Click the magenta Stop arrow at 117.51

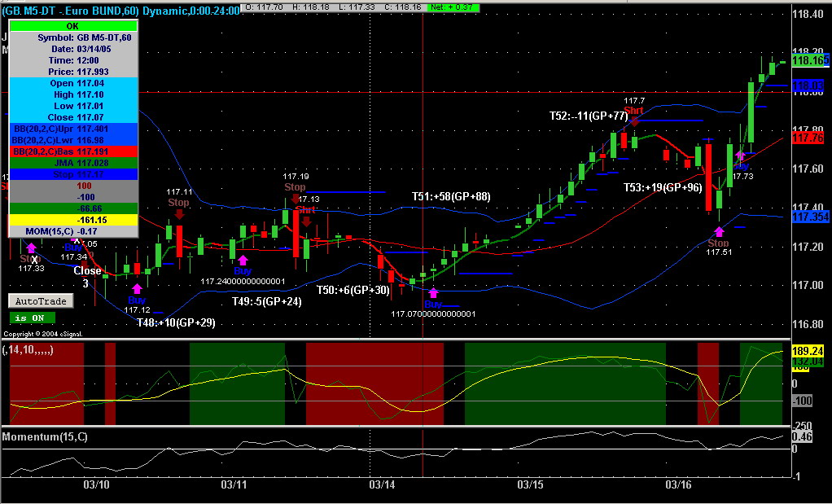719,232
